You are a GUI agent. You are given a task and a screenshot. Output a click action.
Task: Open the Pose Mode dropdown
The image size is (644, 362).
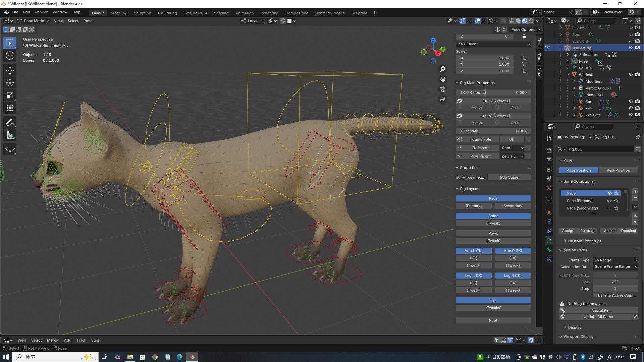[34, 21]
